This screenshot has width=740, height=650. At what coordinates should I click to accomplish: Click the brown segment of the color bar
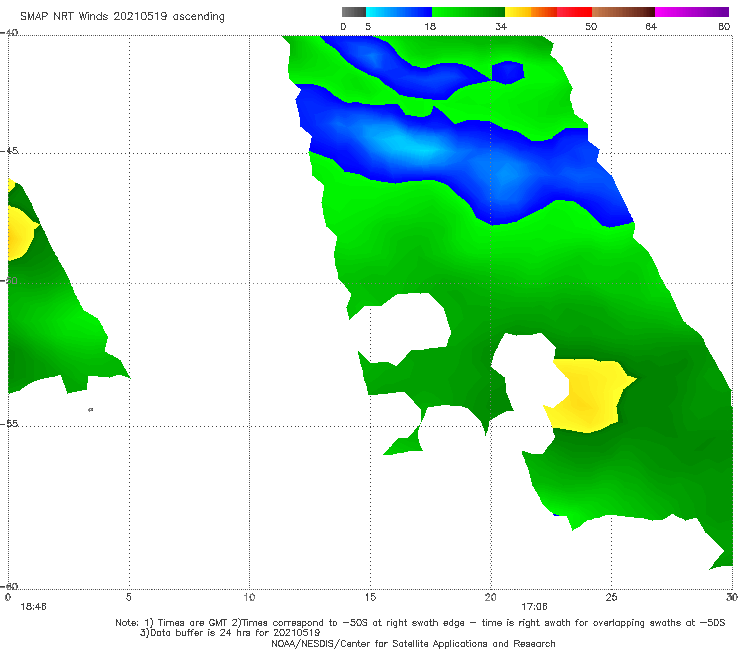tap(623, 12)
